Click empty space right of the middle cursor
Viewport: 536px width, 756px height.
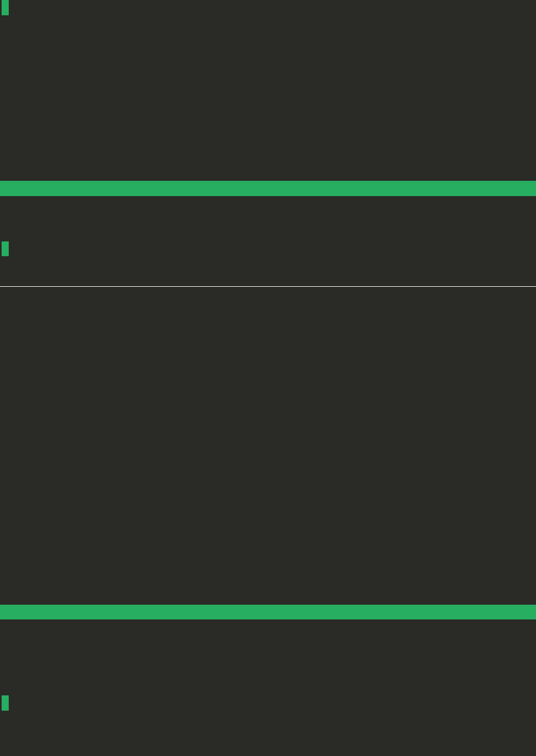(x=272, y=249)
